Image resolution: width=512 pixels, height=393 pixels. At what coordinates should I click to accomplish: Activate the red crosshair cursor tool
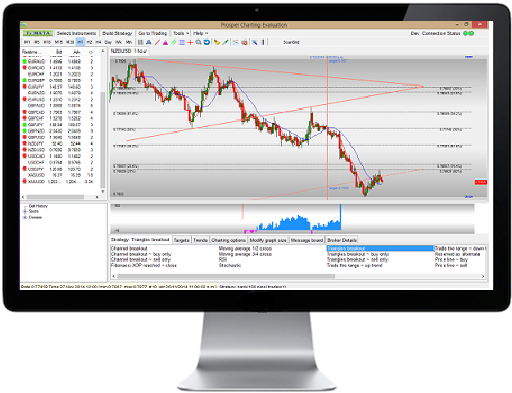[190, 42]
